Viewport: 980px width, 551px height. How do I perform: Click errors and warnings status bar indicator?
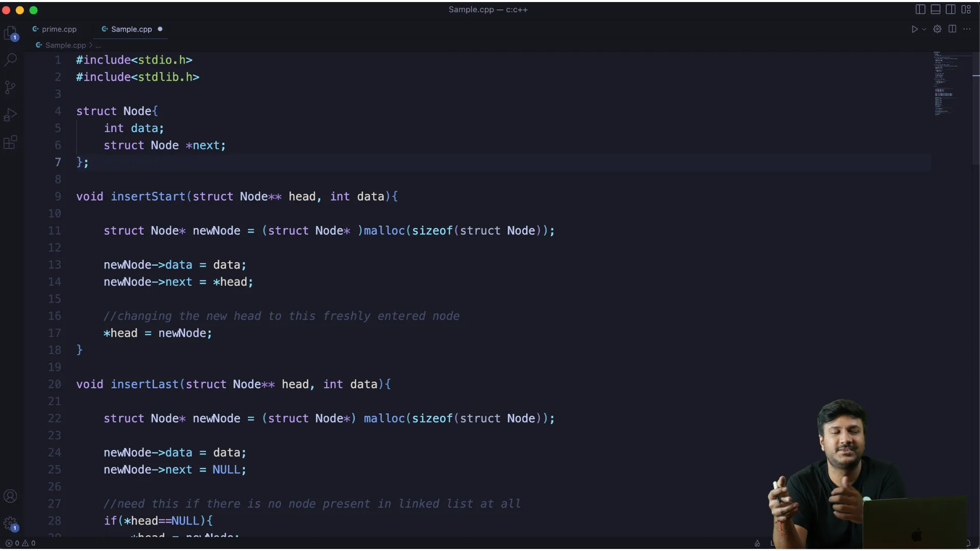pyautogui.click(x=20, y=543)
